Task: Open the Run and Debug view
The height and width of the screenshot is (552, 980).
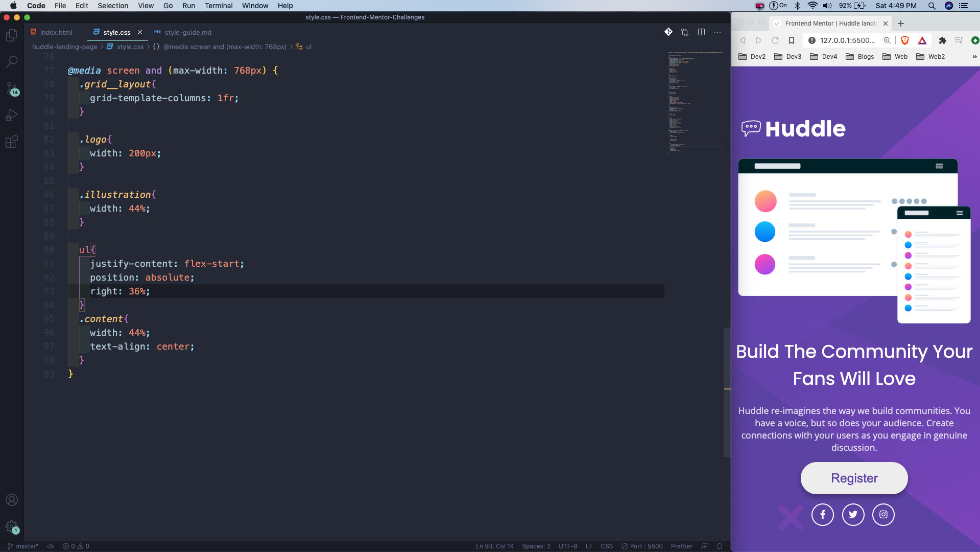Action: [11, 115]
